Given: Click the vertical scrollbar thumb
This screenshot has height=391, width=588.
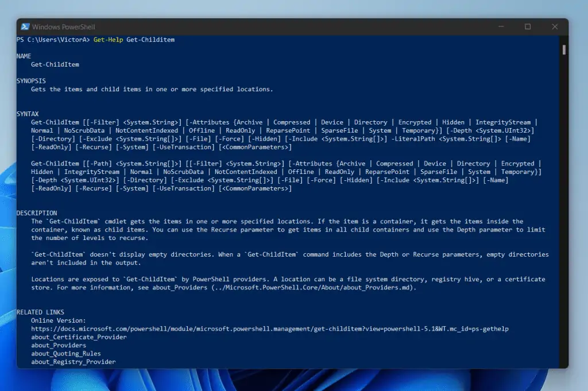Looking at the screenshot, I should click(564, 49).
